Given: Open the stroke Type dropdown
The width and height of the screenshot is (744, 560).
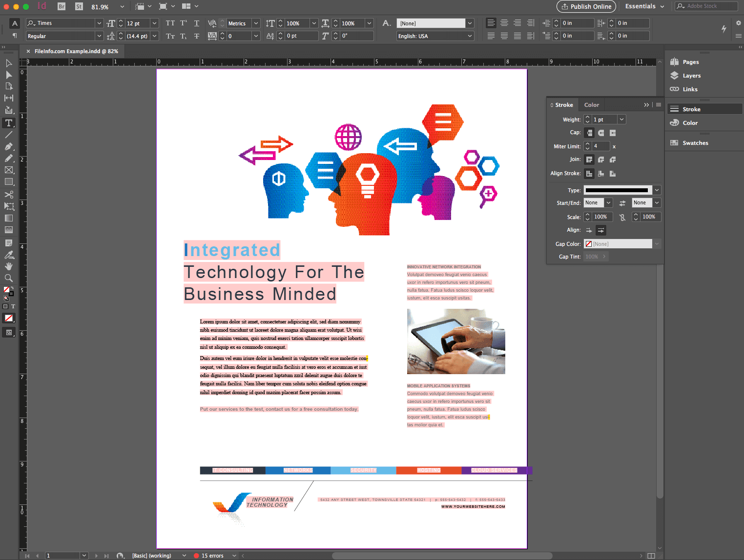Looking at the screenshot, I should pos(657,190).
